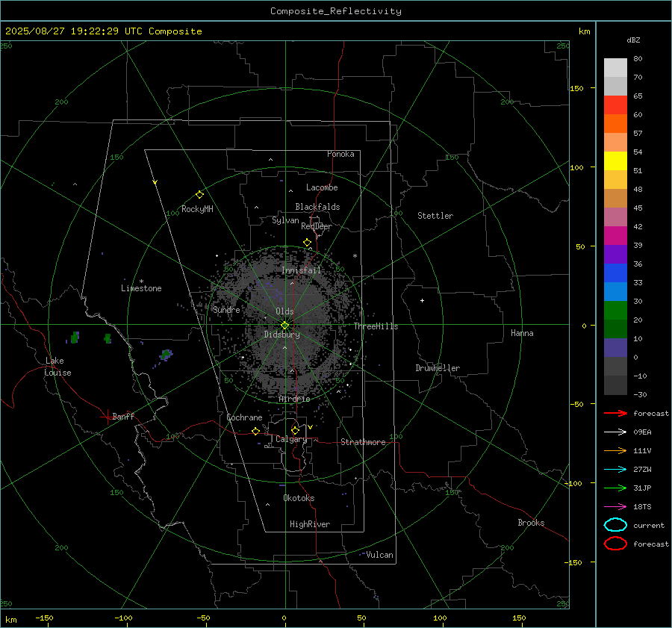Click the RockyMH label

pos(197,209)
